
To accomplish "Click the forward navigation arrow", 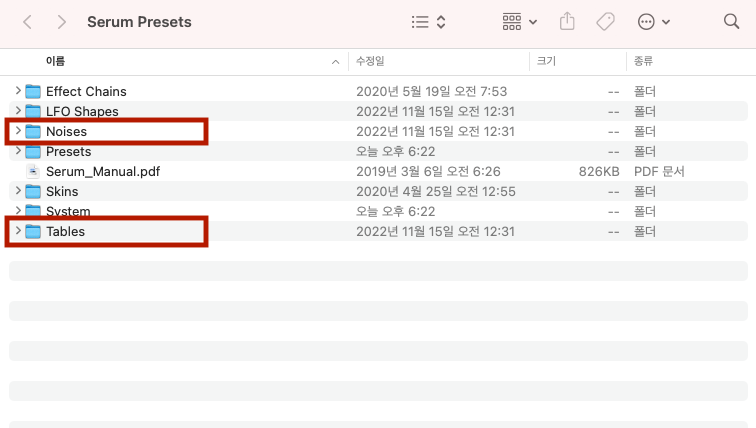I will tap(62, 21).
